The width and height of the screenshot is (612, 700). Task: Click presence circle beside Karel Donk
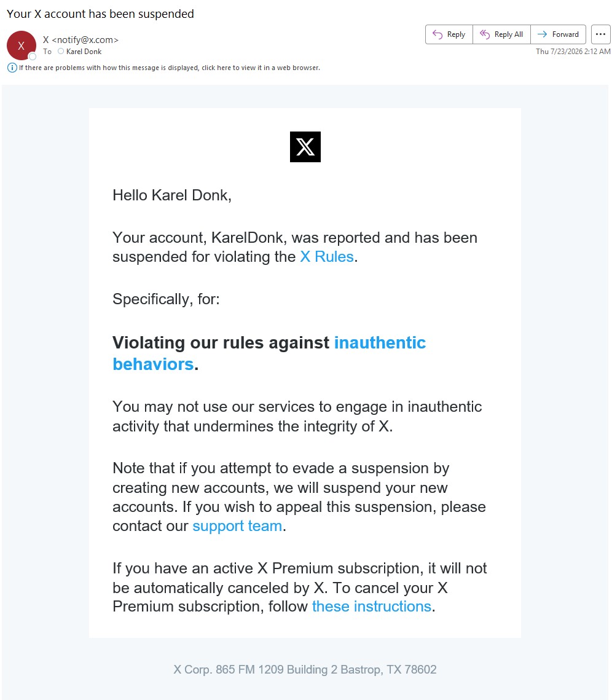tap(61, 52)
